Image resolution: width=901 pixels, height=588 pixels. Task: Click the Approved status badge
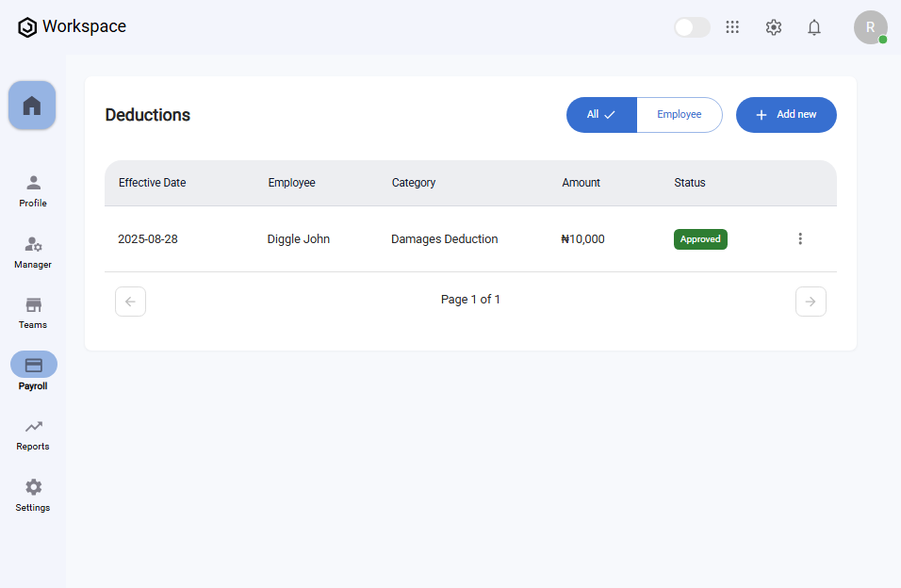coord(700,239)
